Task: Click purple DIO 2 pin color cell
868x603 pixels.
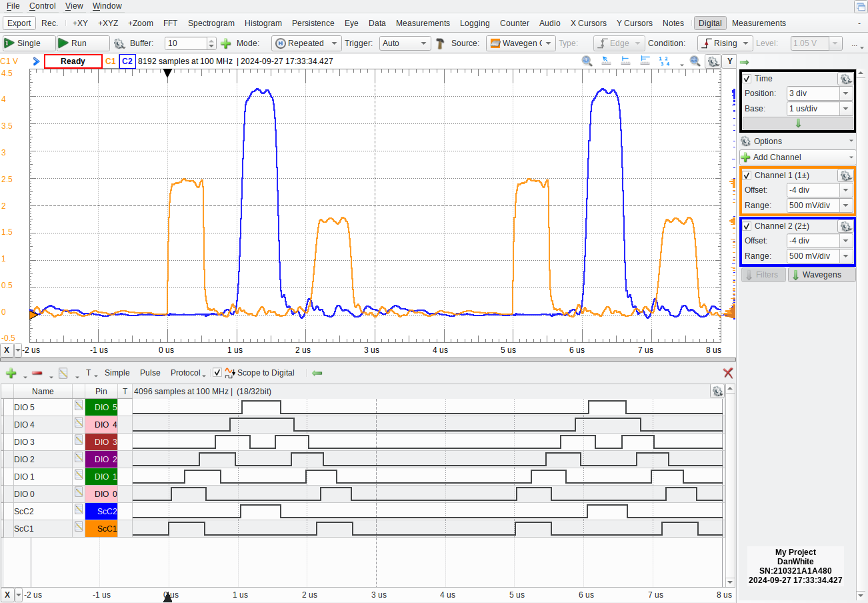Action: click(101, 459)
